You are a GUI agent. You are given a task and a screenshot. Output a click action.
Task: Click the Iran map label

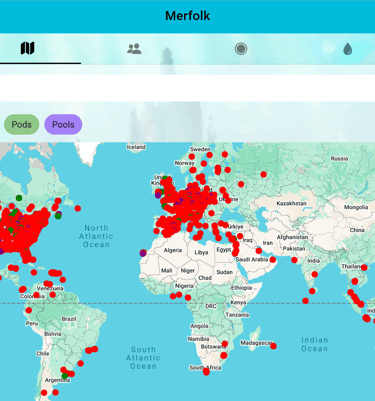pos(268,243)
